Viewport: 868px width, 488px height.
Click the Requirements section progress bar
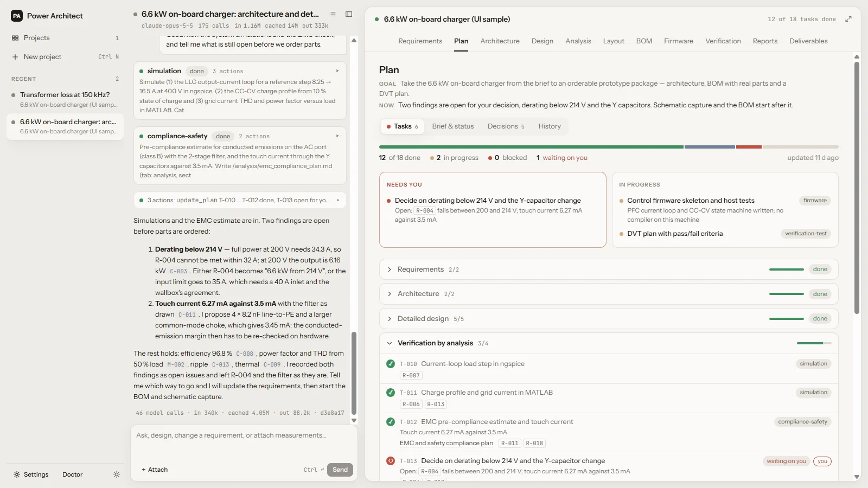coord(786,269)
